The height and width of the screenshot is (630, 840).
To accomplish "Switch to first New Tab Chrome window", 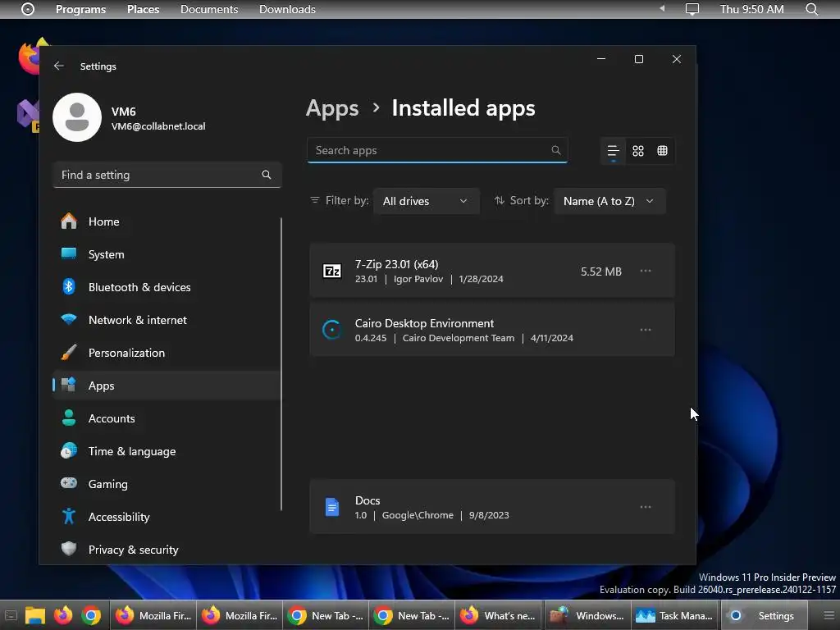I will (x=326, y=615).
